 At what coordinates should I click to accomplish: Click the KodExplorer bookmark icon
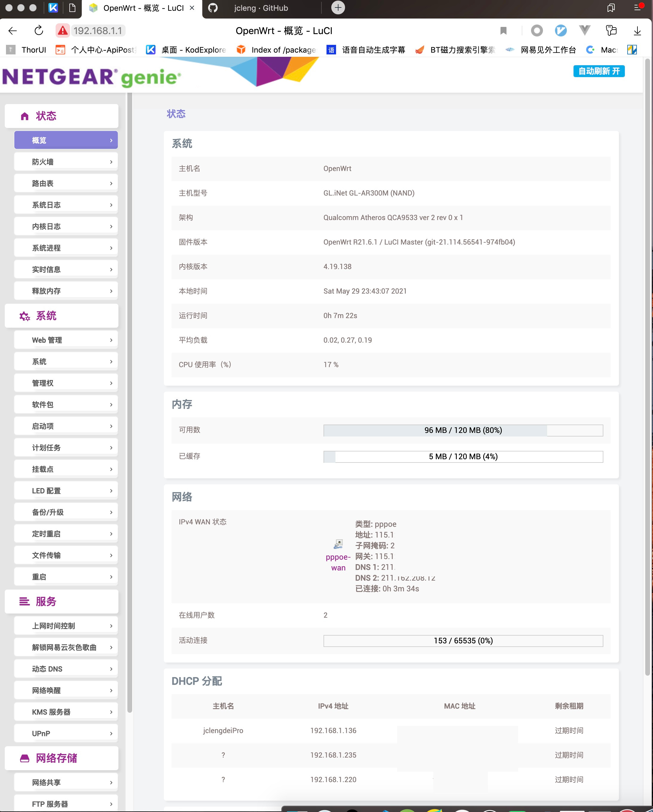[150, 49]
